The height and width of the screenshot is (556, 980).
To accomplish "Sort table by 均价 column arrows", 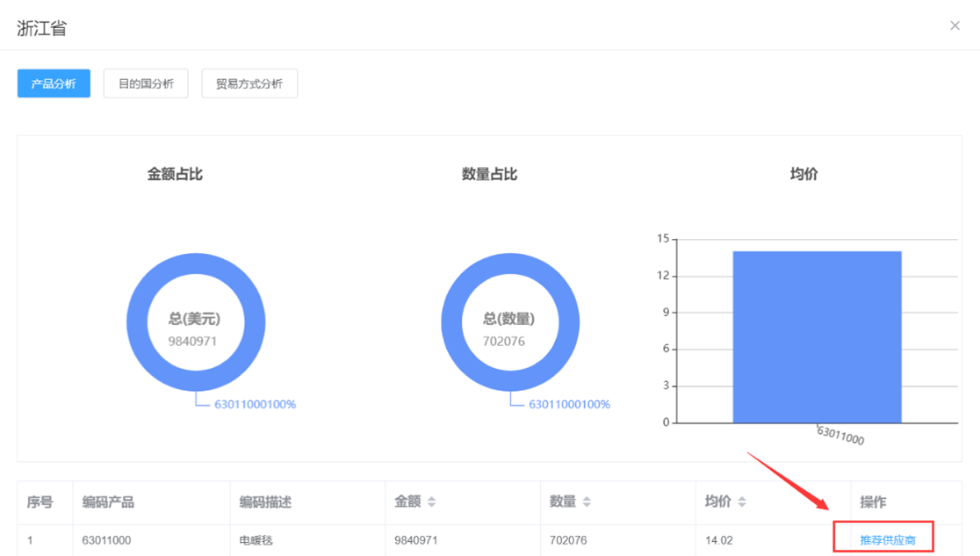I will point(742,502).
